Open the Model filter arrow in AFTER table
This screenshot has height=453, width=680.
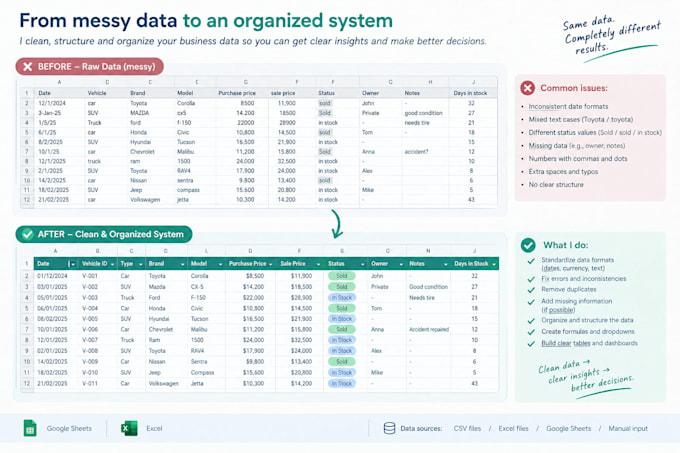[x=220, y=264]
